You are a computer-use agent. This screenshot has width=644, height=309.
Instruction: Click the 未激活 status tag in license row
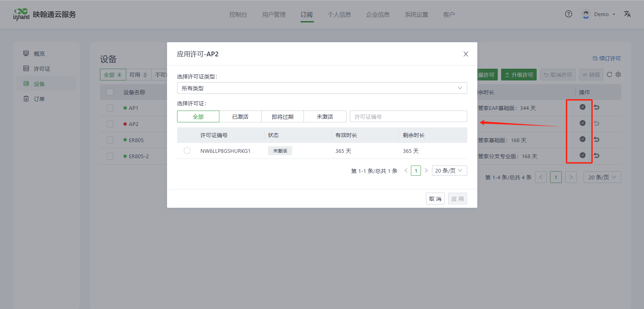point(280,151)
